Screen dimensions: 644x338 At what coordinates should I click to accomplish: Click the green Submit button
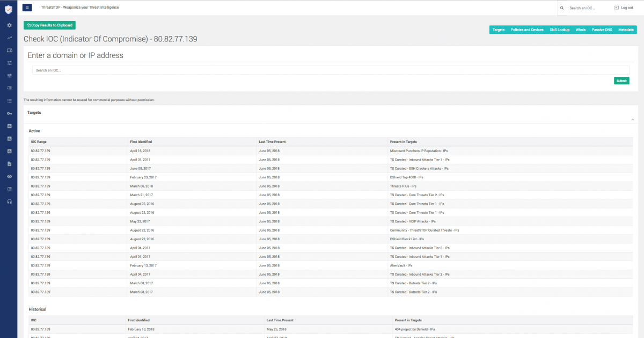coord(621,81)
